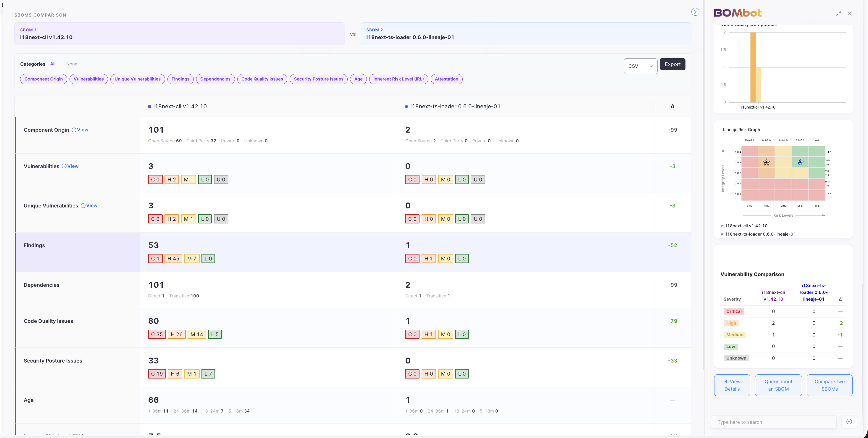The width and height of the screenshot is (868, 438).
Task: Click M 14 badge in Code Quality Issues
Action: [197, 334]
